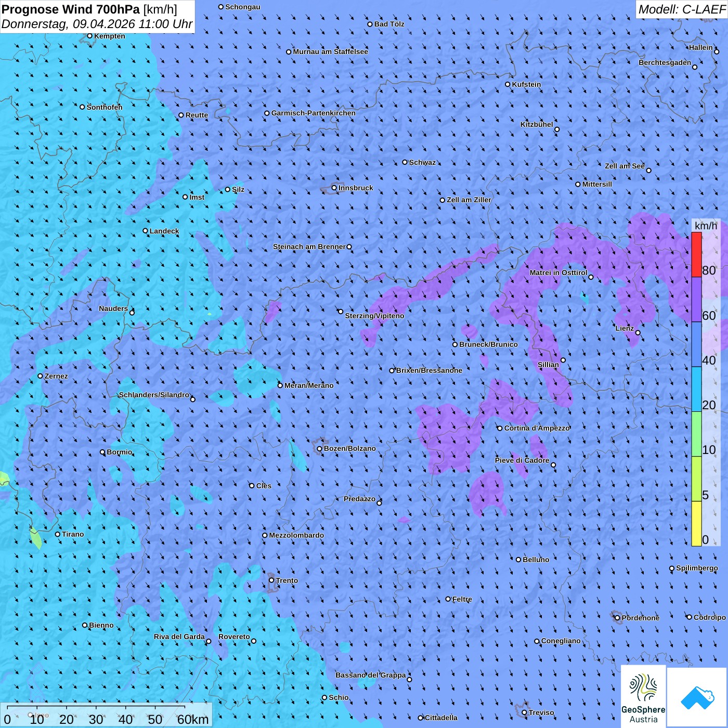The image size is (728, 728).
Task: Click the date 'Donnerstag, 09.04.2026 11:00 Uhr'
Action: coord(97,24)
